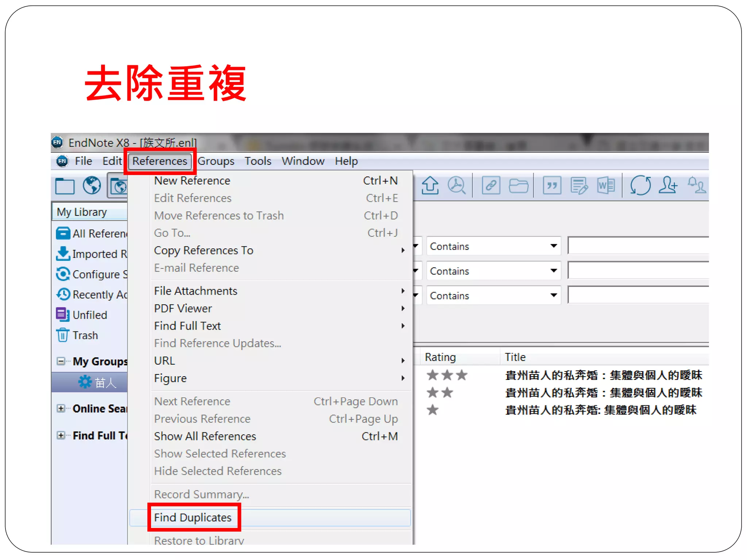Click the first search text input field
Viewport: 747px width, 560px height.
[638, 246]
